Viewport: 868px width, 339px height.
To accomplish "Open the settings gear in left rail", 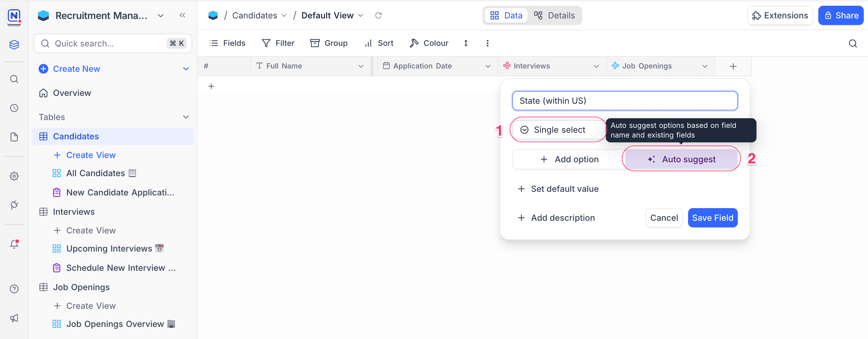I will tap(14, 176).
